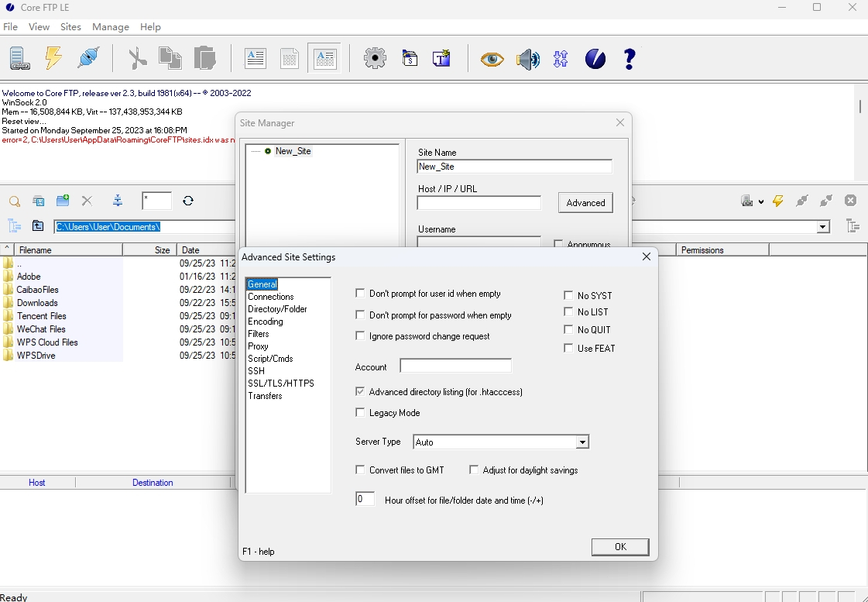Open the Site Manager from the toolbar
The height and width of the screenshot is (602, 868).
pyautogui.click(x=19, y=57)
